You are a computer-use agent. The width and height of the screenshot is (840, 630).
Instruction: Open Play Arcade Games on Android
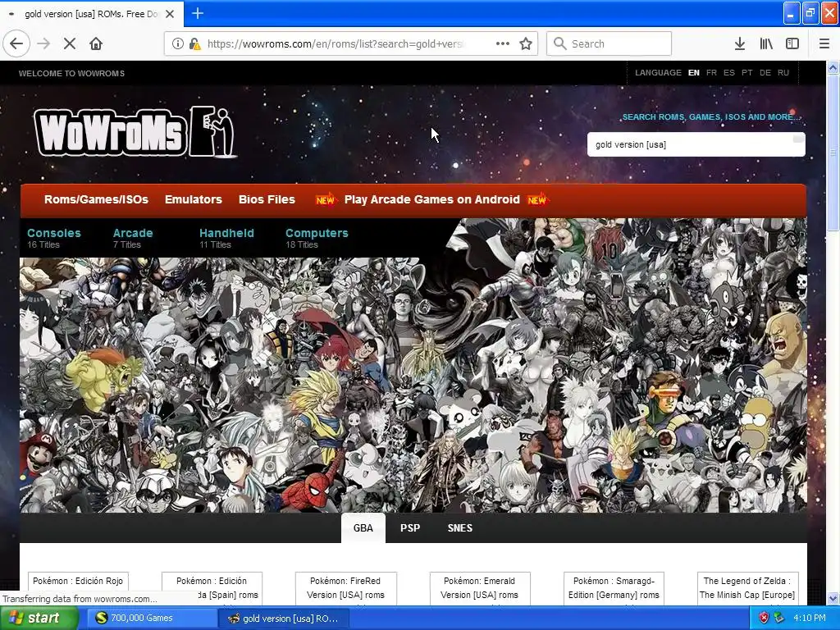[x=431, y=199]
